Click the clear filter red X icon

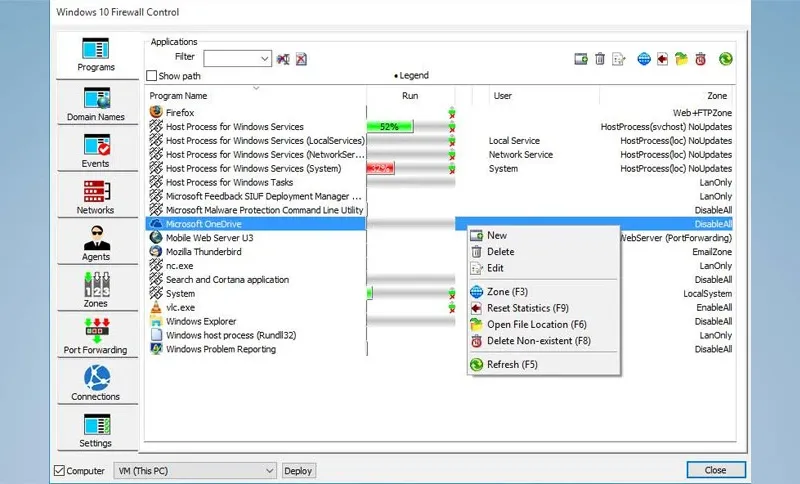point(302,59)
